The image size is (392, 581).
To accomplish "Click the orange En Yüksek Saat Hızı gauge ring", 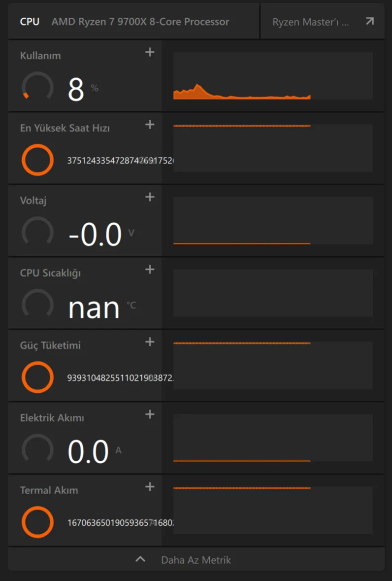I will (x=37, y=160).
